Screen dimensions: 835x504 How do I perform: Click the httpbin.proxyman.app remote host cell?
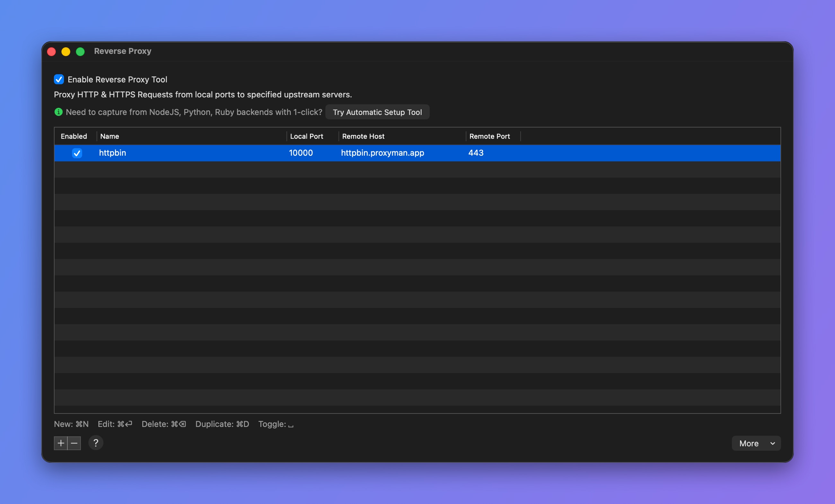(382, 153)
